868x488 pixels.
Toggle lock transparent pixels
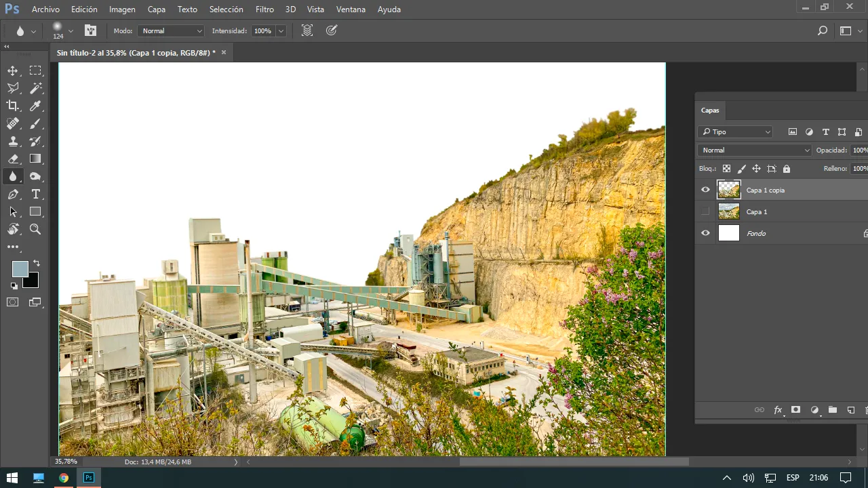point(726,169)
